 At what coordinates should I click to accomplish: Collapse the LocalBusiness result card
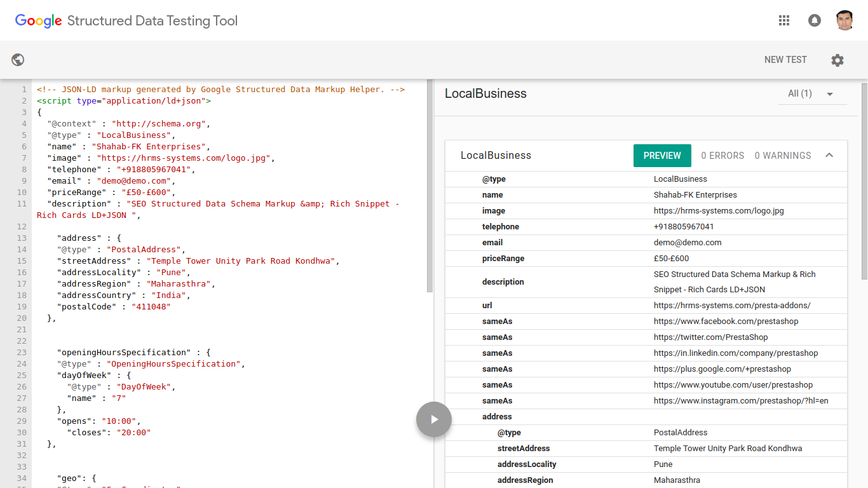point(829,156)
